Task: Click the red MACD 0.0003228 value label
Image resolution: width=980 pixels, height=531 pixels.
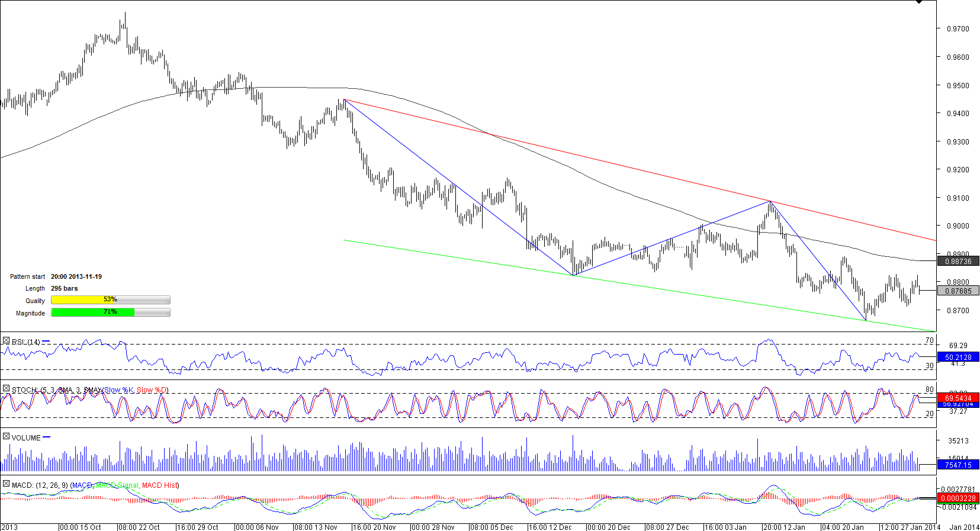Action: (x=957, y=498)
